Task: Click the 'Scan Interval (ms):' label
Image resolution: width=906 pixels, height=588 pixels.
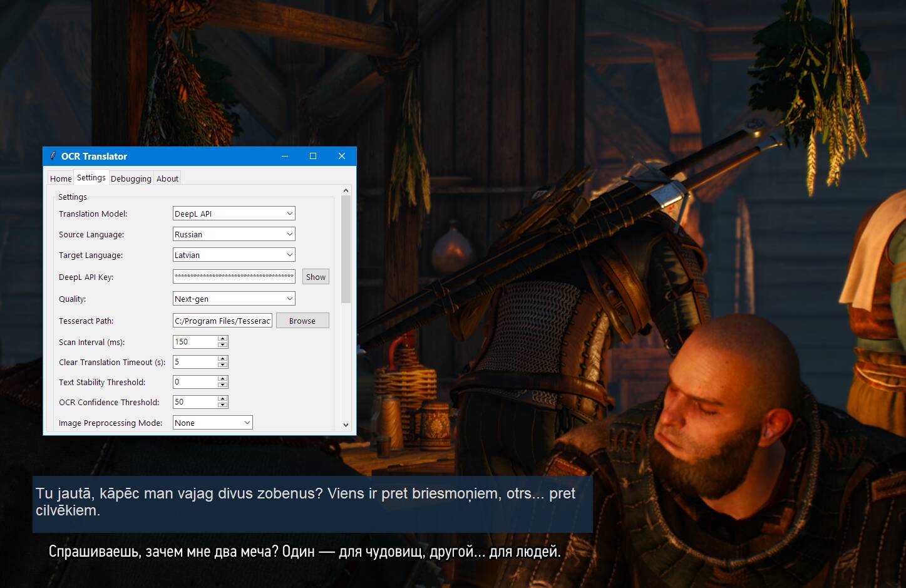Action: (91, 342)
